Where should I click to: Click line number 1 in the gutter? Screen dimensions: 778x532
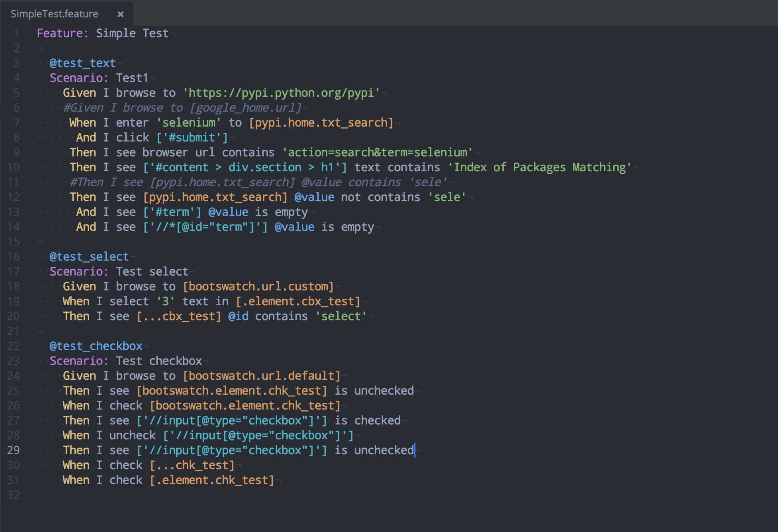point(17,33)
